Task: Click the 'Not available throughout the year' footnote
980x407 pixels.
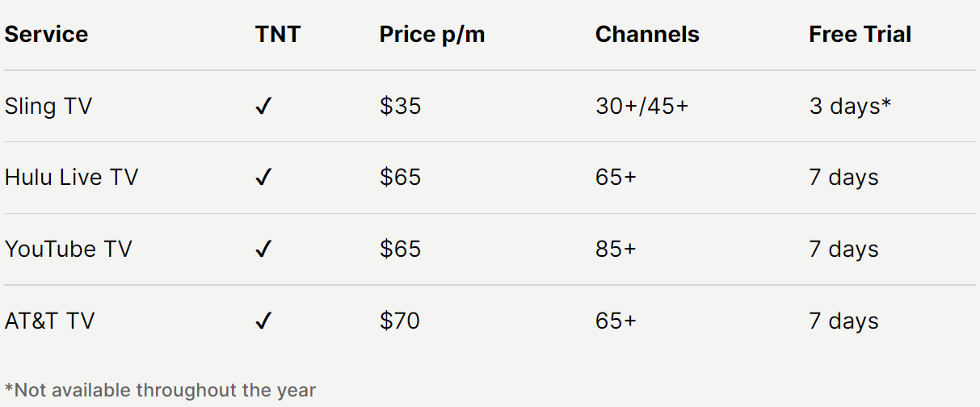Action: point(160,390)
